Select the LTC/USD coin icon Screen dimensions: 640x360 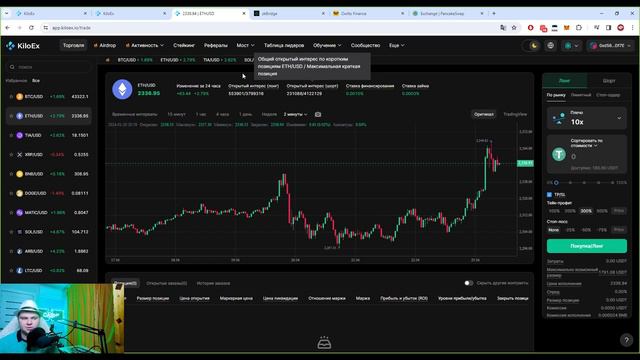coord(20,271)
